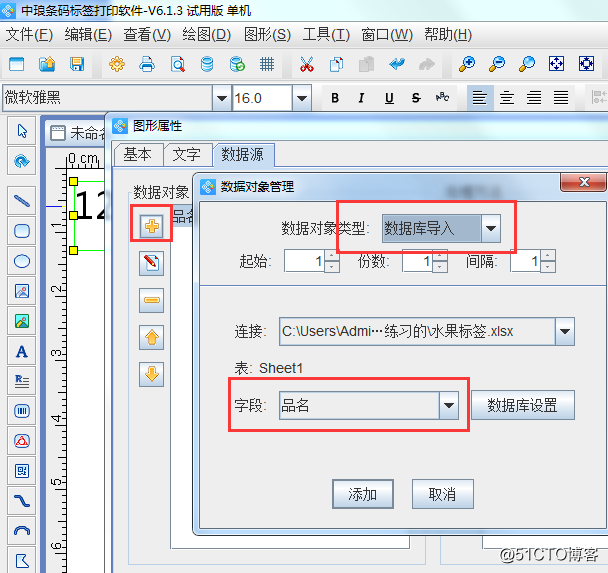Click the font size 16.0 field
The image size is (608, 573).
click(262, 98)
